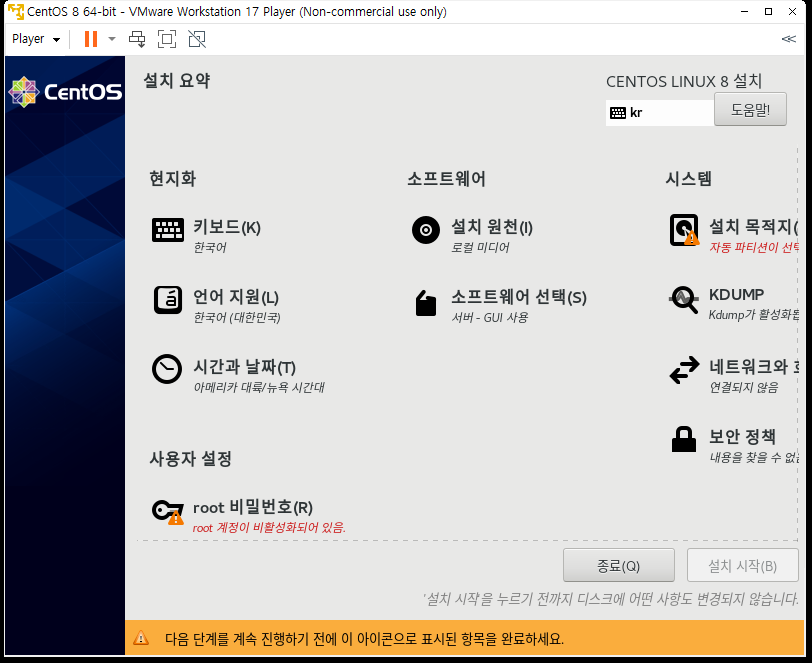Click the language support icon
The height and width of the screenshot is (663, 812).
(x=168, y=300)
